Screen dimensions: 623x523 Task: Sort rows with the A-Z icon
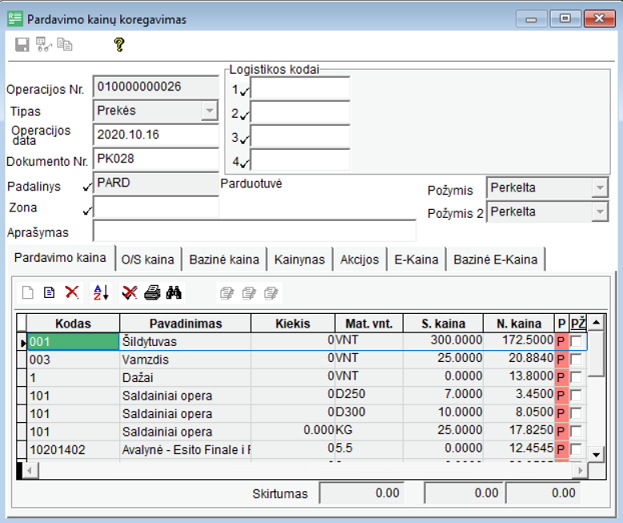click(100, 292)
